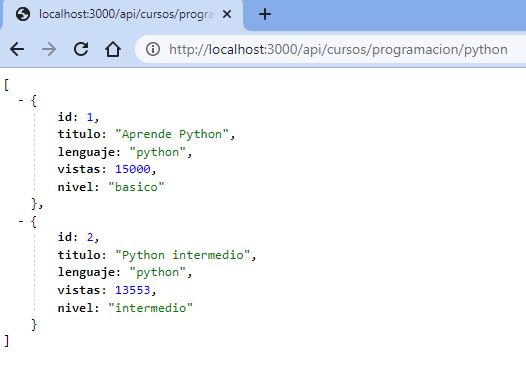This screenshot has height=374, width=526.
Task: Collapse the second JSON object with id 2
Action: 21,221
